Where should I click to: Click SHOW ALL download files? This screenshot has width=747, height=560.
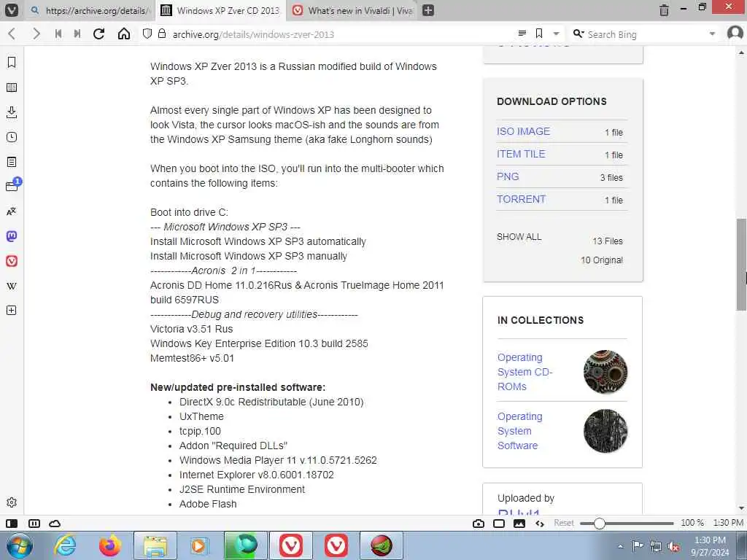(x=519, y=237)
